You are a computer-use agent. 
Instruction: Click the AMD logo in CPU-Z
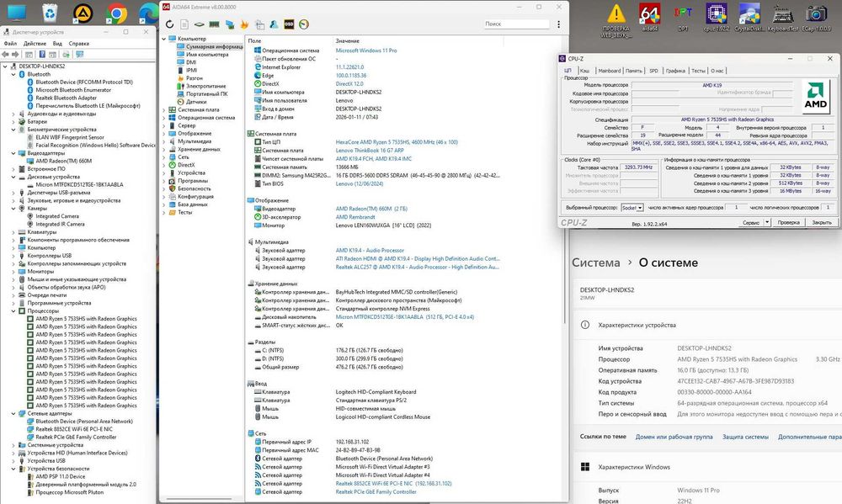coord(816,97)
